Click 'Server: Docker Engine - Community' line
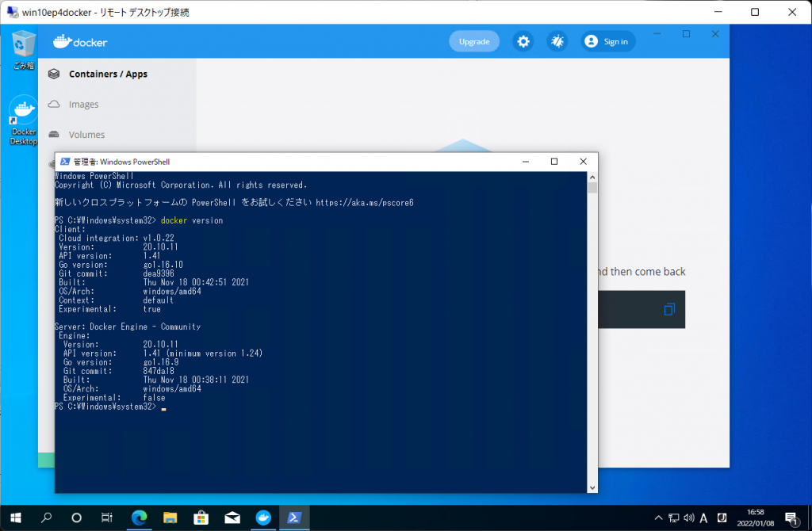 pyautogui.click(x=128, y=327)
